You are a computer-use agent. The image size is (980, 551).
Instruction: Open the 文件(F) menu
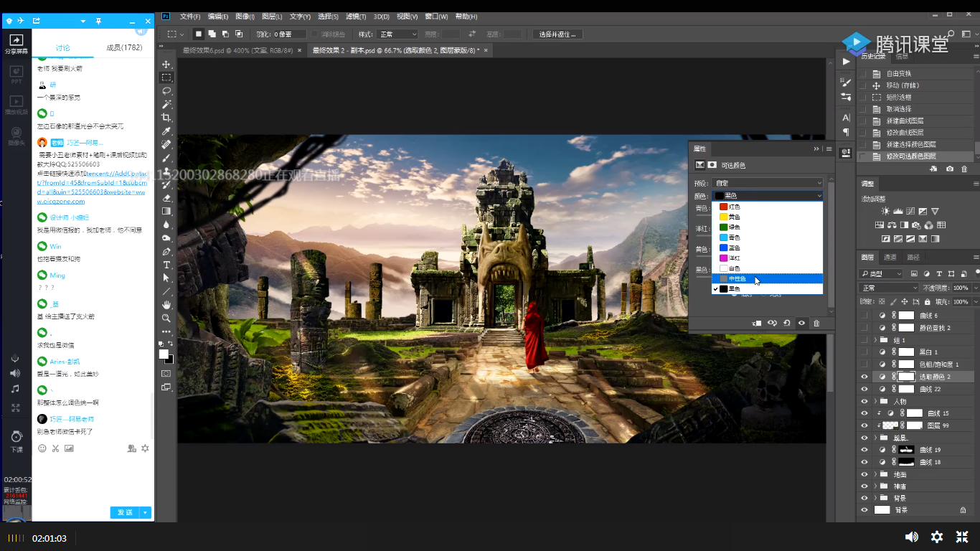pos(189,17)
